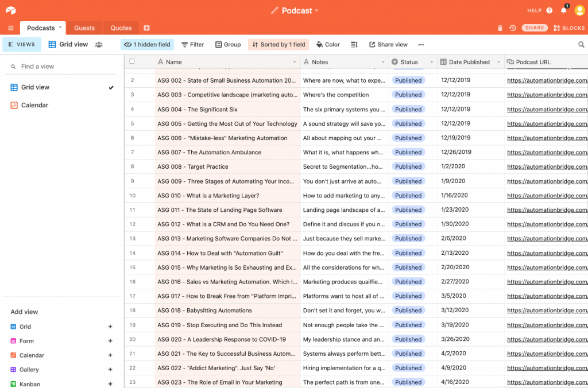Screen dimensions: 588x388
Task: Select notes cell Where's the competition
Action: 345,95
